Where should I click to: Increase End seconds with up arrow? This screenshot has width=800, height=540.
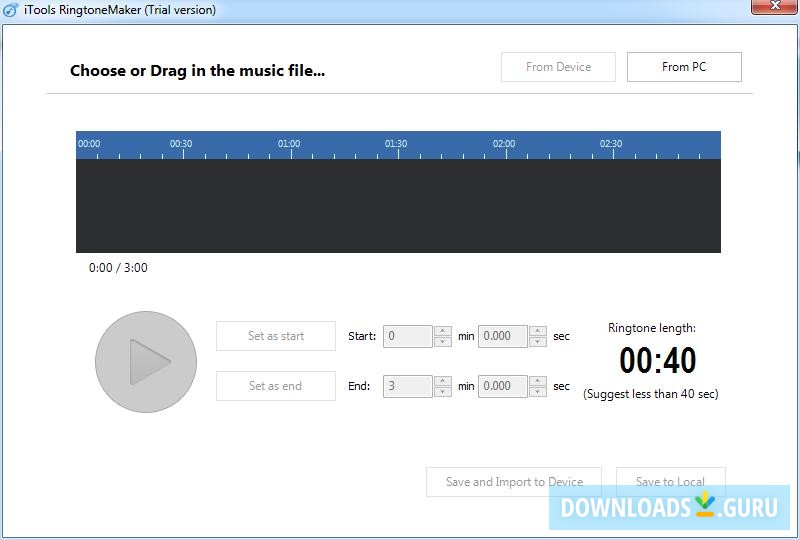point(538,381)
